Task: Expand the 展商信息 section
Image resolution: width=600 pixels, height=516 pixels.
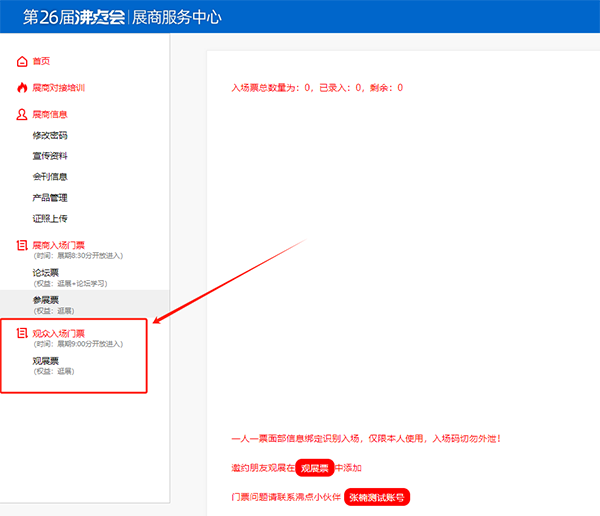Action: pos(50,114)
